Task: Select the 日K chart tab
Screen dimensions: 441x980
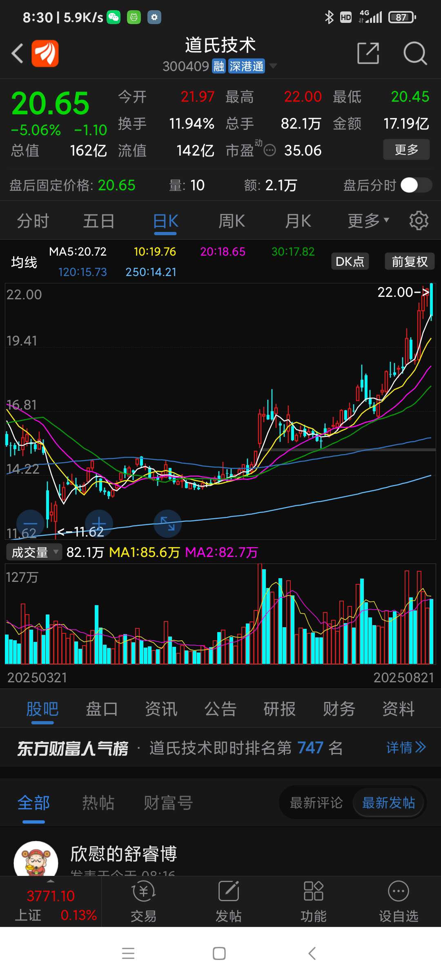Action: click(165, 222)
